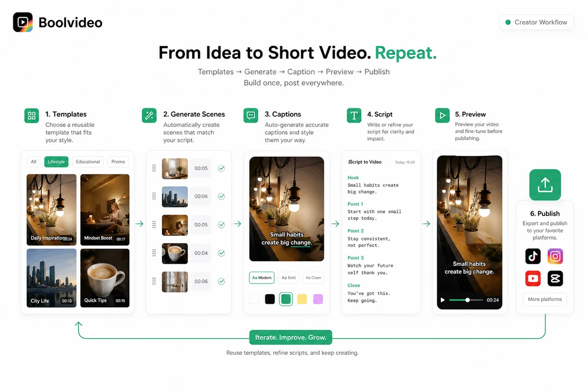588x392 pixels.
Task: Toggle the checkmark on the 00:06 curtain scene
Action: (221, 281)
